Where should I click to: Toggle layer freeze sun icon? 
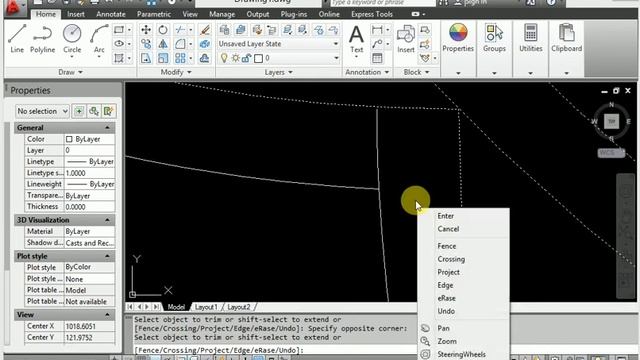(236, 58)
